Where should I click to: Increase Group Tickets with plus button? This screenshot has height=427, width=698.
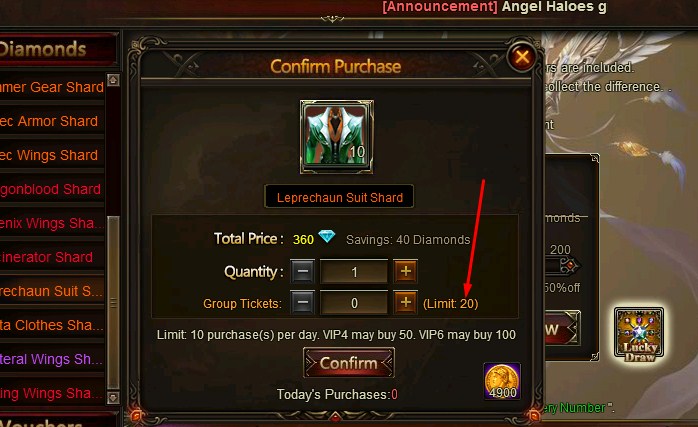(406, 302)
